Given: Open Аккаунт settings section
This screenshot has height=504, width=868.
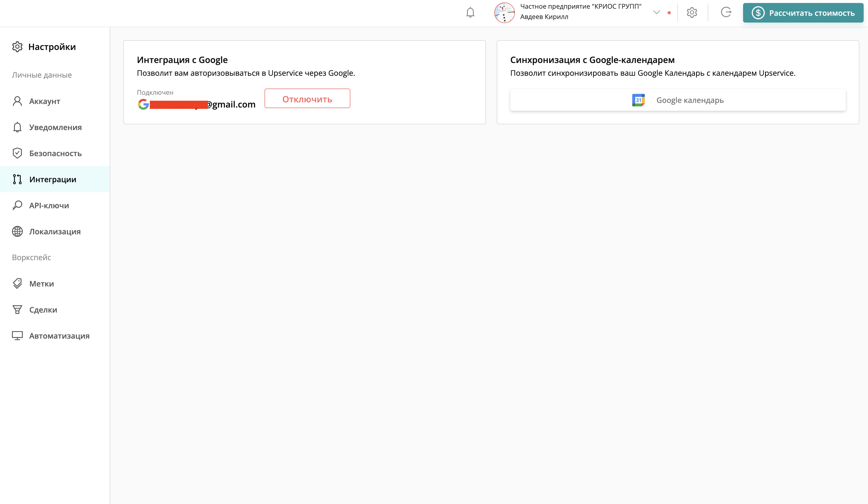Looking at the screenshot, I should [x=45, y=101].
